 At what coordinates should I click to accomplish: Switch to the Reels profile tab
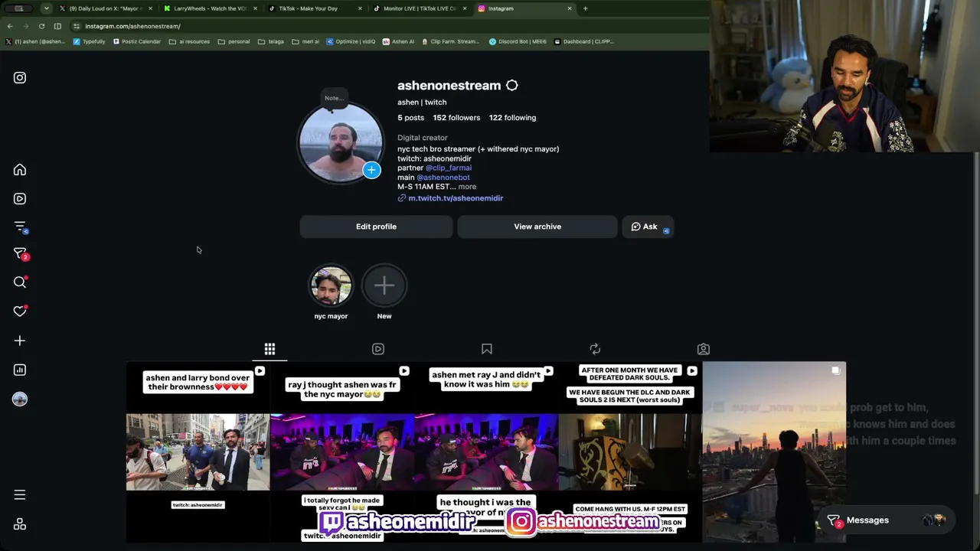(x=378, y=349)
